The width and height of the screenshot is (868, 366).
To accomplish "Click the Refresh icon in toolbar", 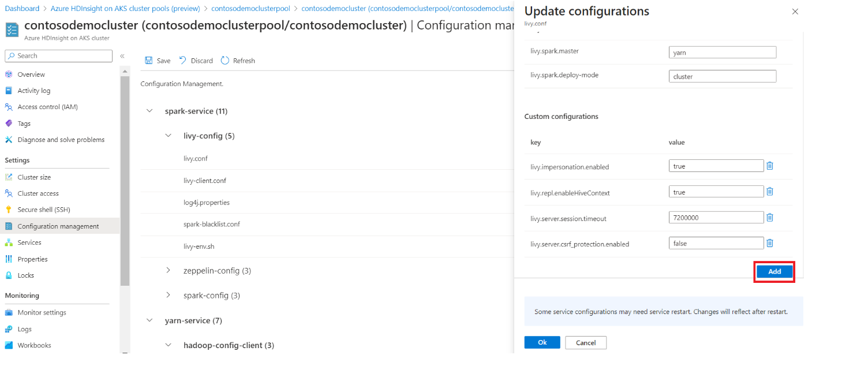I will point(225,61).
